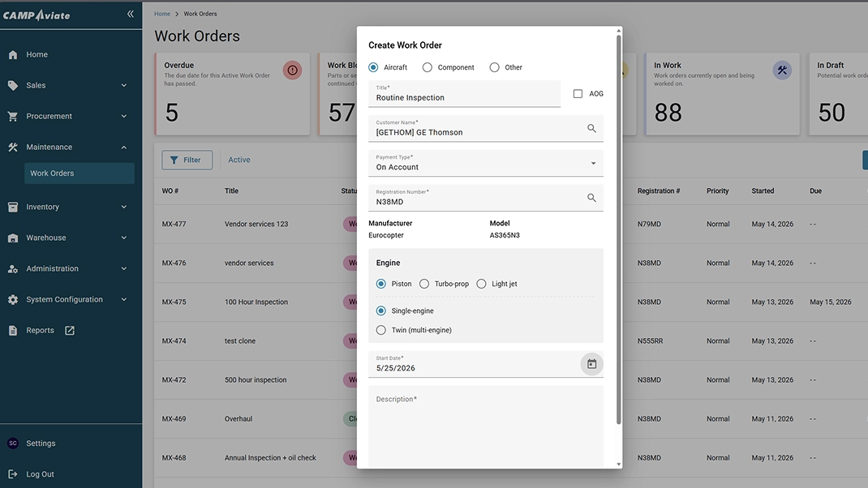Click the Active filter label

point(239,160)
